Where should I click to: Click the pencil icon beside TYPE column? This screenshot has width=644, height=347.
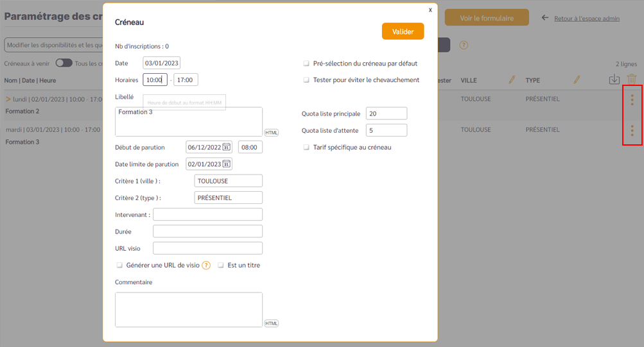[577, 80]
